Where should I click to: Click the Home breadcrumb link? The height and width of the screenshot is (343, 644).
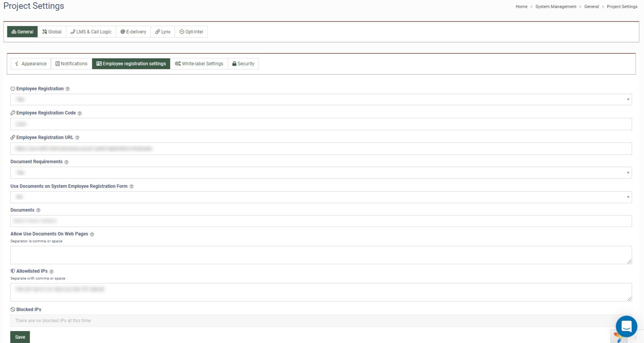pos(521,7)
